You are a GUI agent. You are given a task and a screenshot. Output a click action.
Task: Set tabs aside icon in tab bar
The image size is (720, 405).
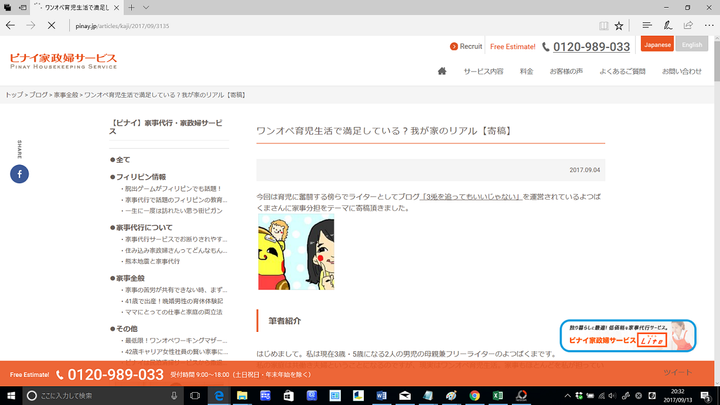coord(22,7)
